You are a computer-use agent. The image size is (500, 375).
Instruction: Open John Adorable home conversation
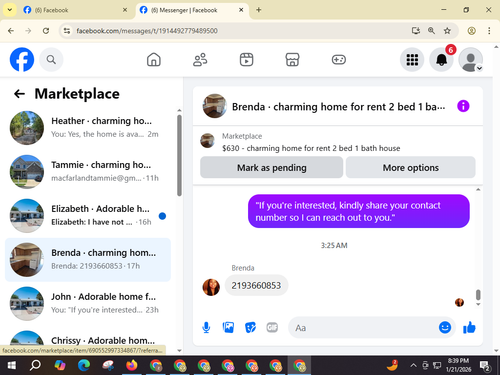pyautogui.click(x=88, y=304)
